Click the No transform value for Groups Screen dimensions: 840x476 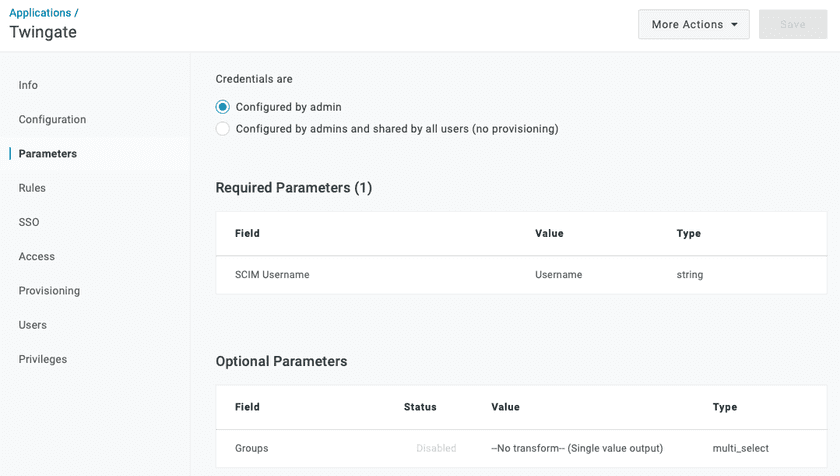click(x=577, y=448)
